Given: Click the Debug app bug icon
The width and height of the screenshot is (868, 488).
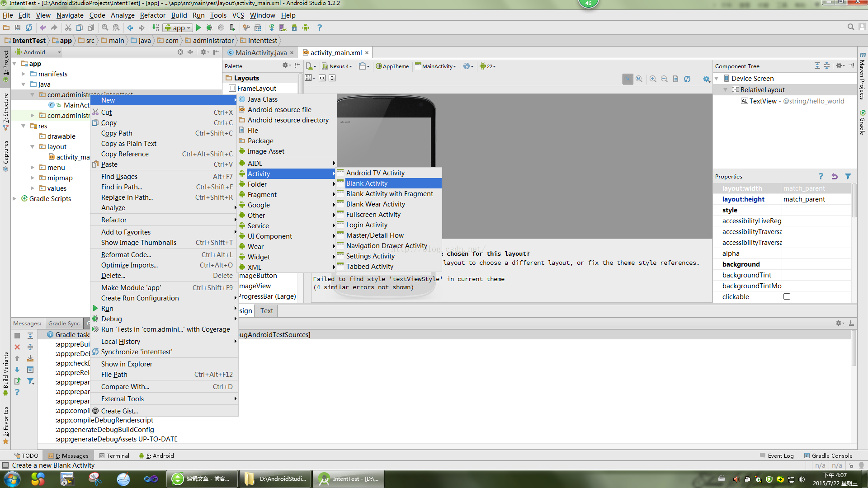Looking at the screenshot, I should (210, 28).
